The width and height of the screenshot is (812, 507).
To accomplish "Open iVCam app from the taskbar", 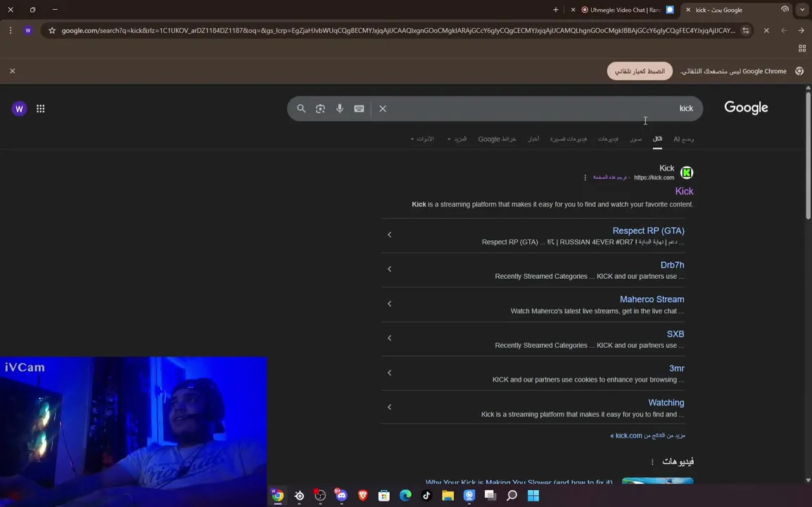I will point(469,496).
